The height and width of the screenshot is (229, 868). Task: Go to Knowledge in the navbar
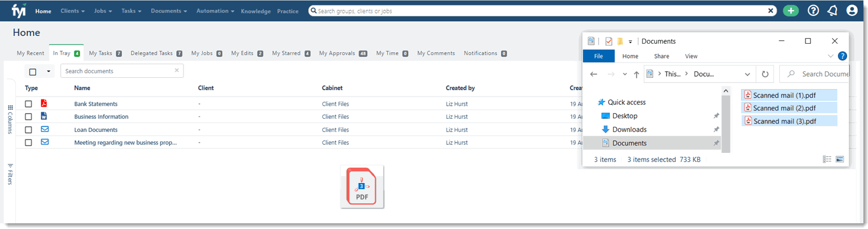pos(256,11)
